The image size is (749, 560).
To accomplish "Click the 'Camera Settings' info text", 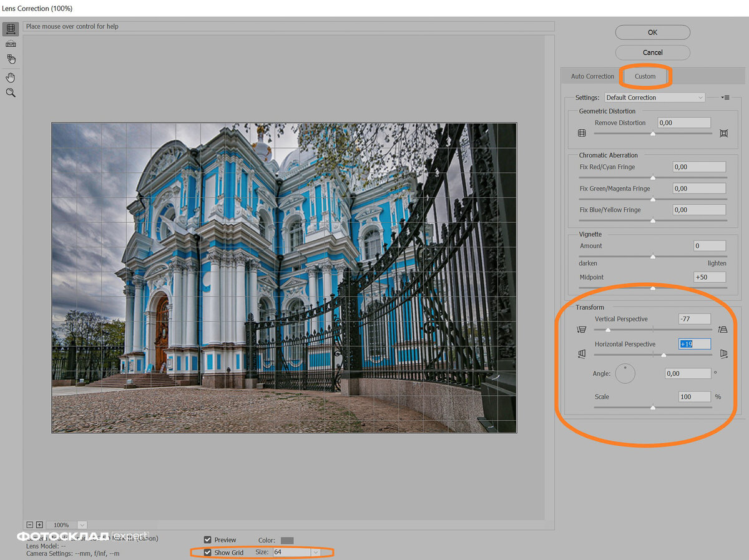I will [73, 554].
